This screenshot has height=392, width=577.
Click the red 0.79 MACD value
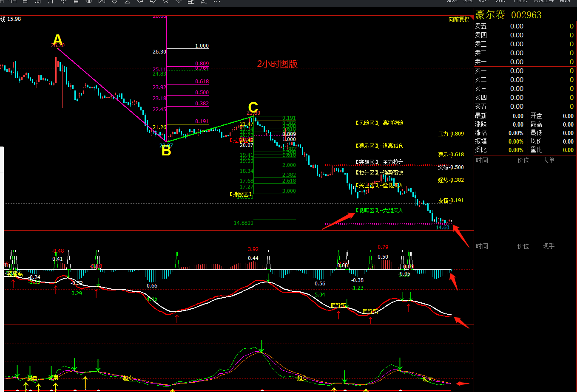click(x=383, y=247)
